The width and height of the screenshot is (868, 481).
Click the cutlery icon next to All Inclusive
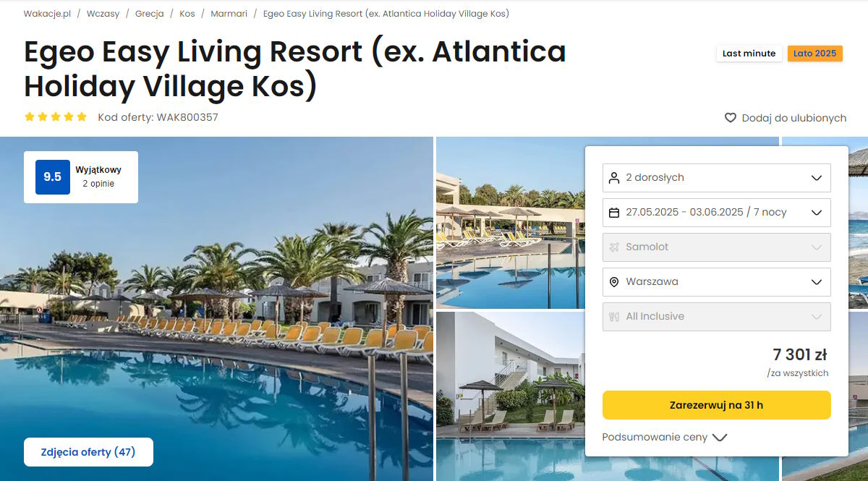(614, 317)
